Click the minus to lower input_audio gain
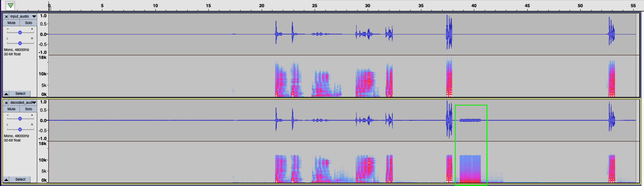This screenshot has height=186, width=644. click(x=8, y=29)
